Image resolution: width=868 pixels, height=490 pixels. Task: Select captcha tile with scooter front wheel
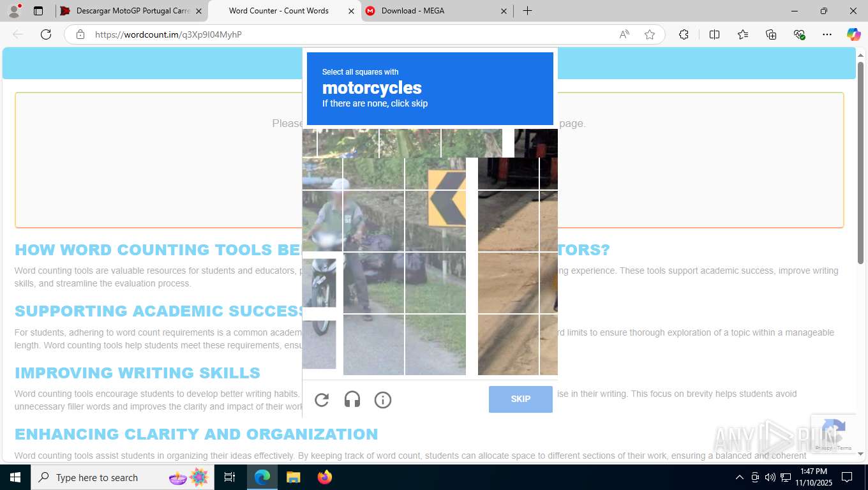click(319, 283)
